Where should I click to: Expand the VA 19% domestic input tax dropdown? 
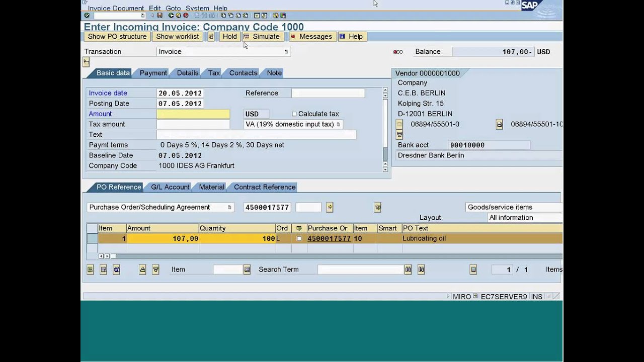[338, 124]
